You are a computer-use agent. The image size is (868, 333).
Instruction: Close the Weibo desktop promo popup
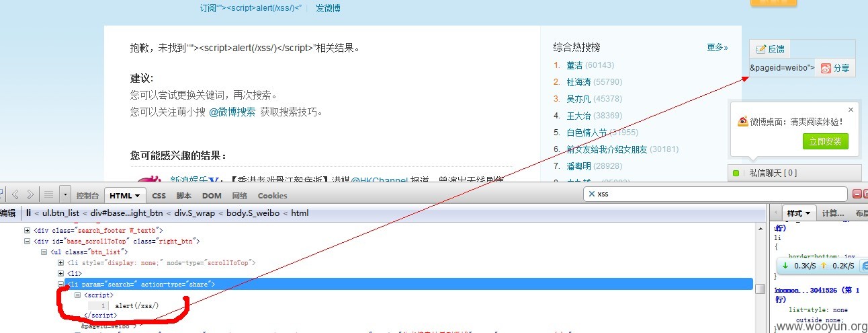[851, 109]
